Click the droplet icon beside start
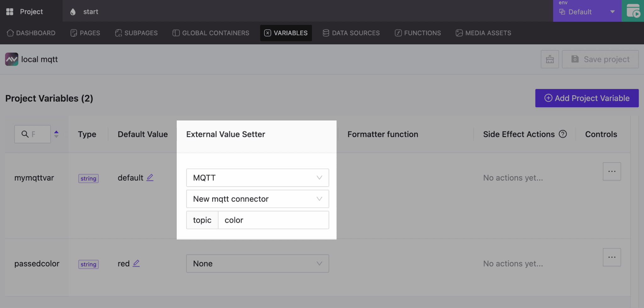Image resolution: width=644 pixels, height=308 pixels. tap(73, 12)
